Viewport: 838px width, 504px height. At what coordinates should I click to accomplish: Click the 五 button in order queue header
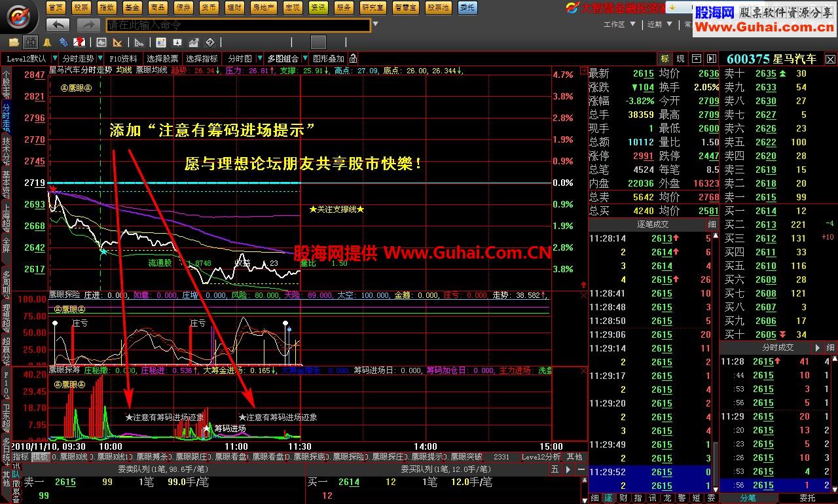pos(555,469)
